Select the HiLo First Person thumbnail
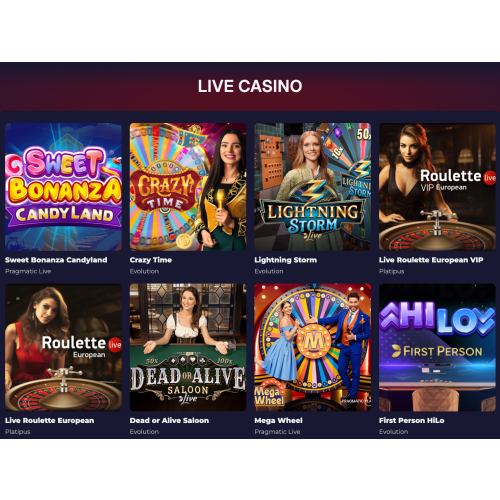 (437, 347)
